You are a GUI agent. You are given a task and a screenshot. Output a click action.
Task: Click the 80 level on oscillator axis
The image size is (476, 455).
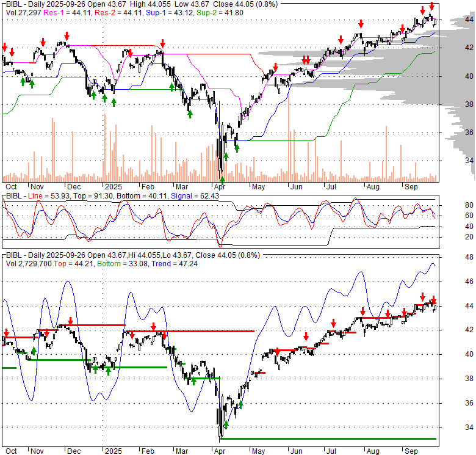pos(469,205)
